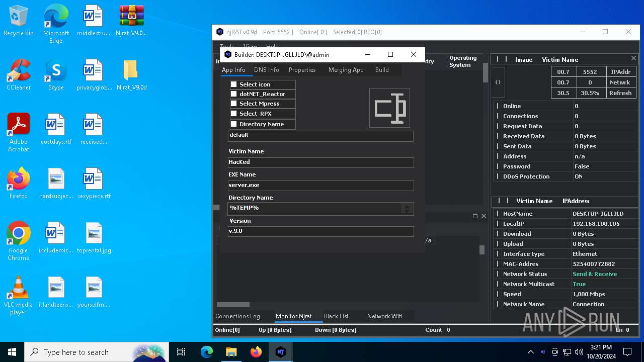Viewport: 644px width, 362px height.
Task: Open VLC media player shortcut
Action: point(19,296)
